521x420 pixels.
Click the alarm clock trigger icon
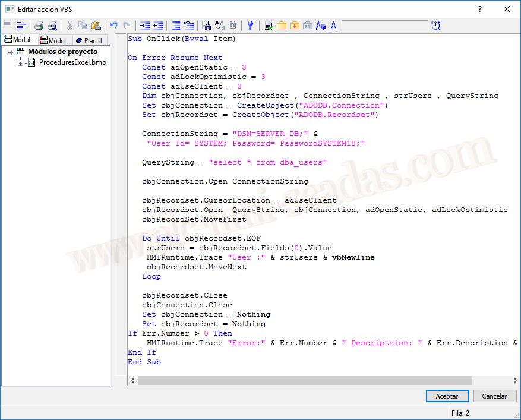pyautogui.click(x=436, y=26)
